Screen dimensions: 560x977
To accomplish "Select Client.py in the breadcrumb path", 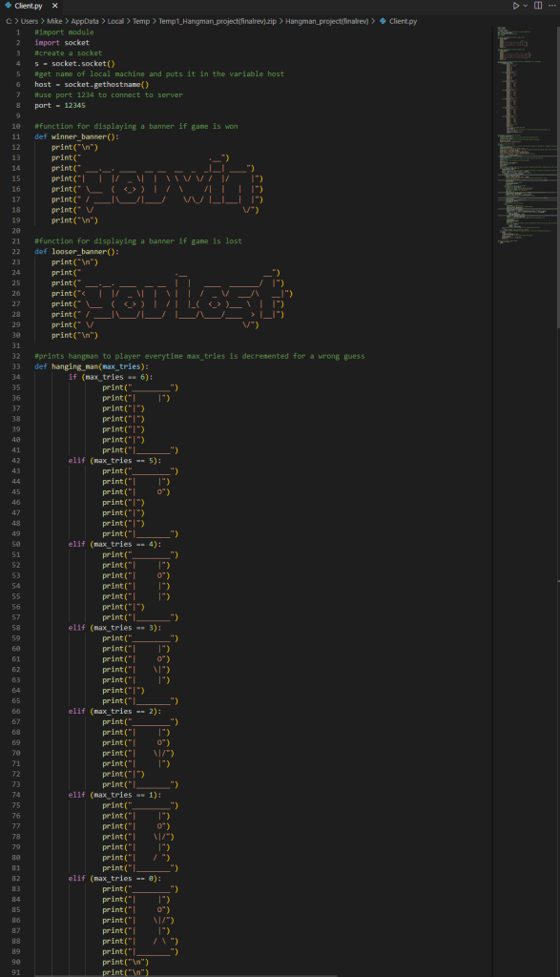I will 403,21.
